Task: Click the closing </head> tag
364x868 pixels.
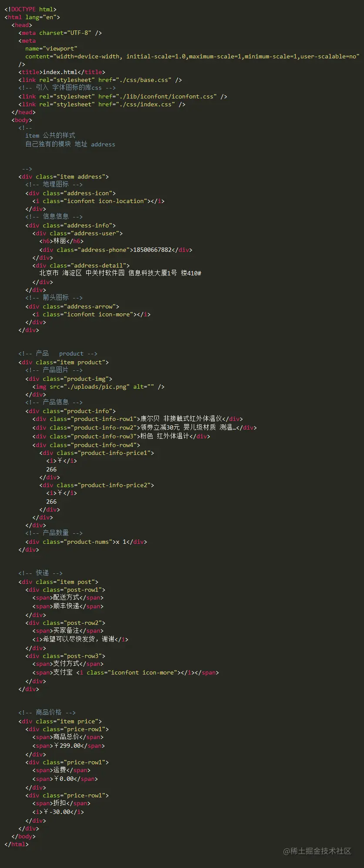Action: click(24, 112)
